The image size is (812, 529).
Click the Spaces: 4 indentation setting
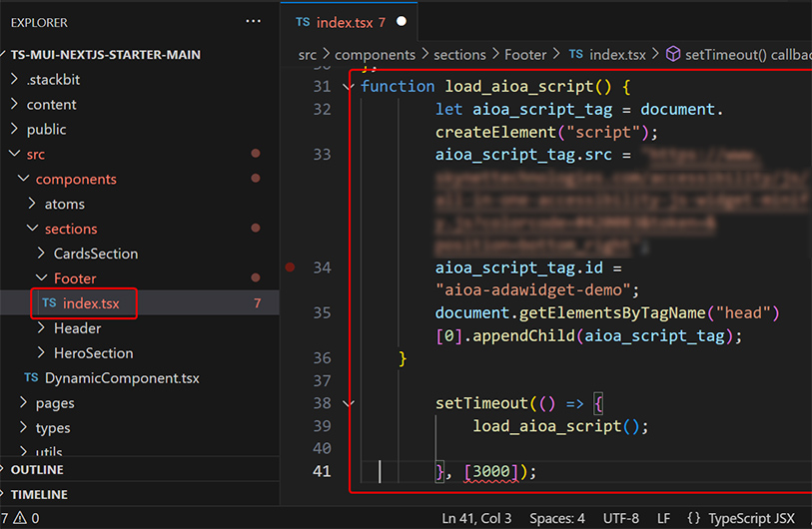click(557, 518)
